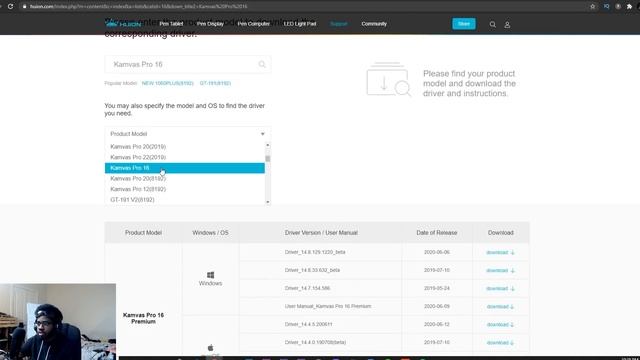The height and width of the screenshot is (360, 640).
Task: Open the site search magnifier in header
Action: tap(493, 24)
